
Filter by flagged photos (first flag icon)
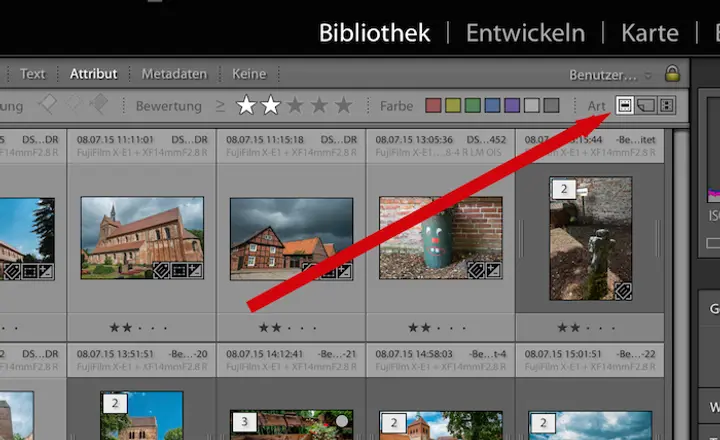[47, 105]
